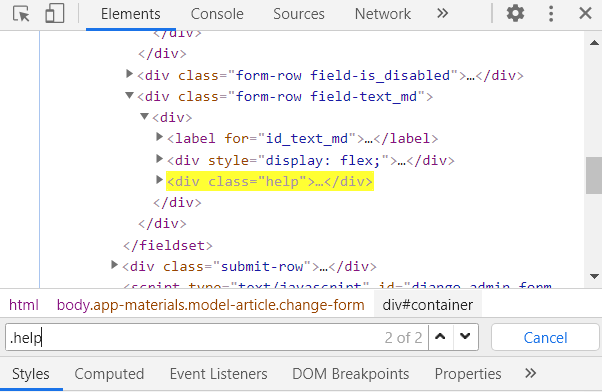Collapse the plain div under field-text_md
602x392 pixels.
tap(144, 116)
